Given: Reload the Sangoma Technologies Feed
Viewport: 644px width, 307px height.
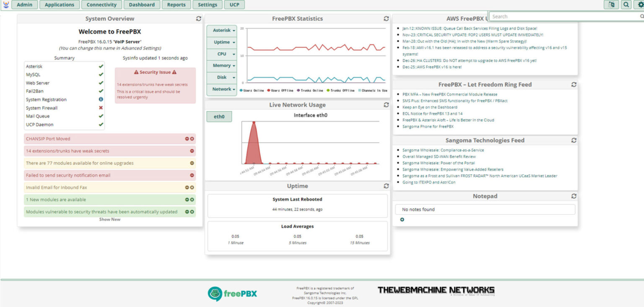Looking at the screenshot, I should click(x=574, y=140).
